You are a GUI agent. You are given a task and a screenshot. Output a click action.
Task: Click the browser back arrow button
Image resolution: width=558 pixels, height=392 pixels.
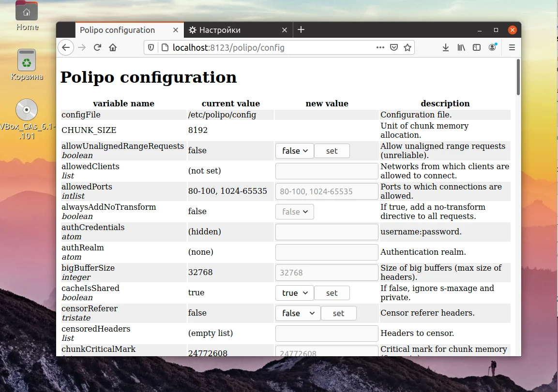tap(66, 47)
